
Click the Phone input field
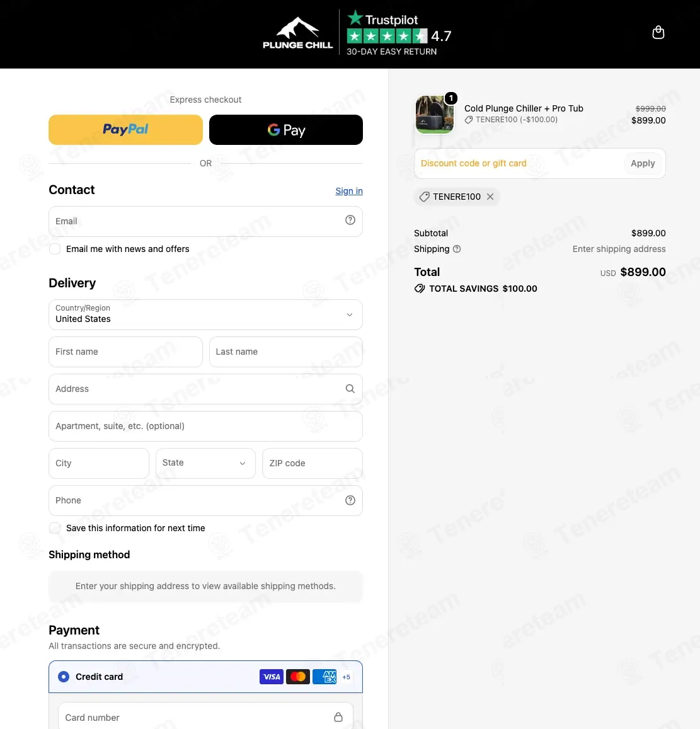[x=205, y=501]
